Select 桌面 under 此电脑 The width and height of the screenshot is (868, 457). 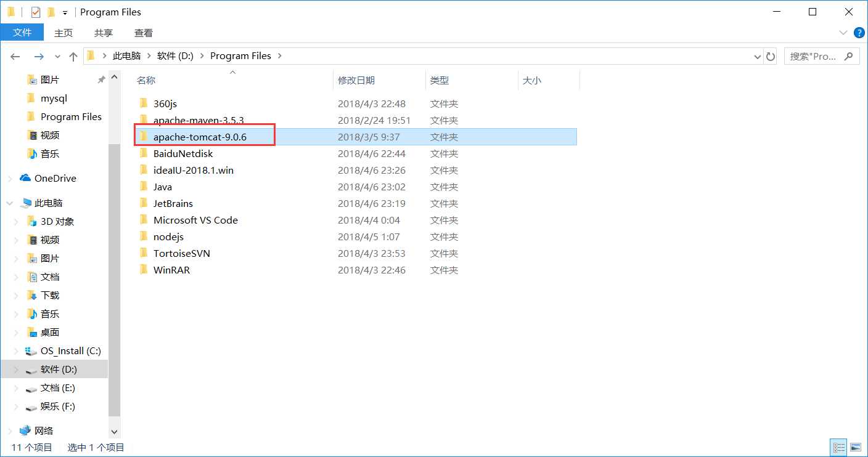(49, 332)
